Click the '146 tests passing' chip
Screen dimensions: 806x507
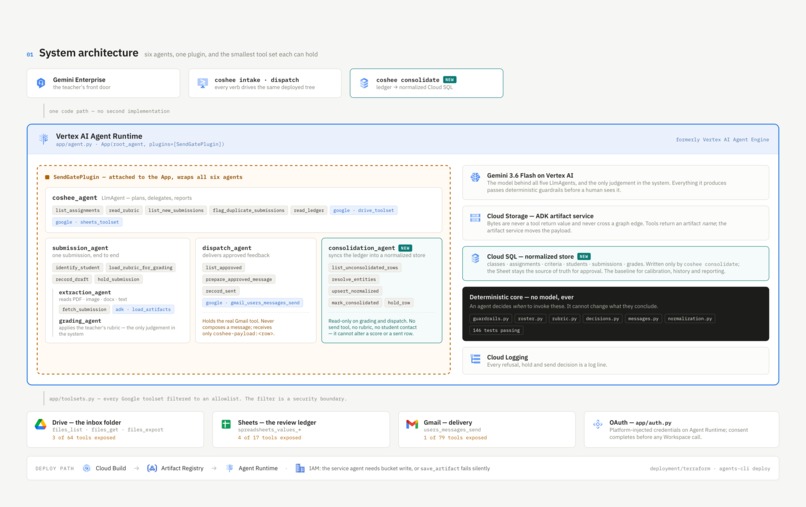[x=496, y=331]
